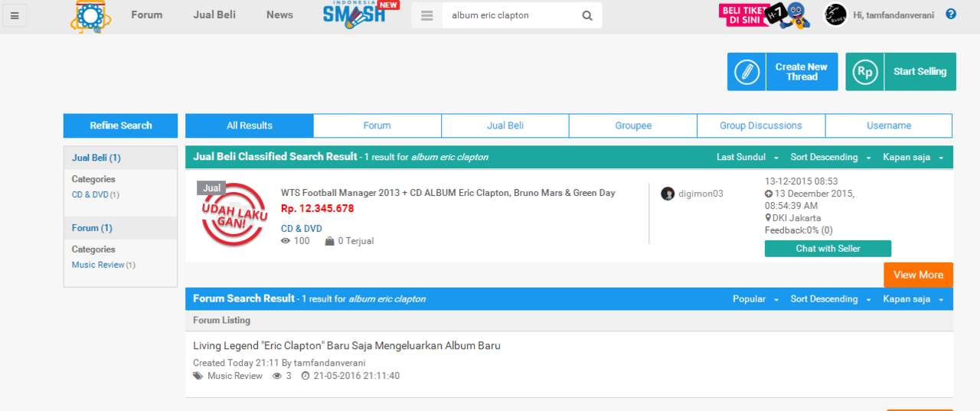Image resolution: width=980 pixels, height=411 pixels.
Task: Click the Start Selling button
Action: pos(901,72)
